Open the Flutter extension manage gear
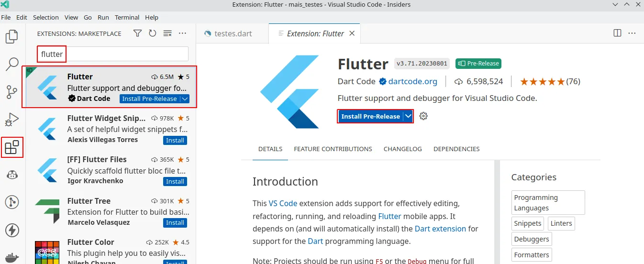Screen dimensions: 644x264 (423, 116)
